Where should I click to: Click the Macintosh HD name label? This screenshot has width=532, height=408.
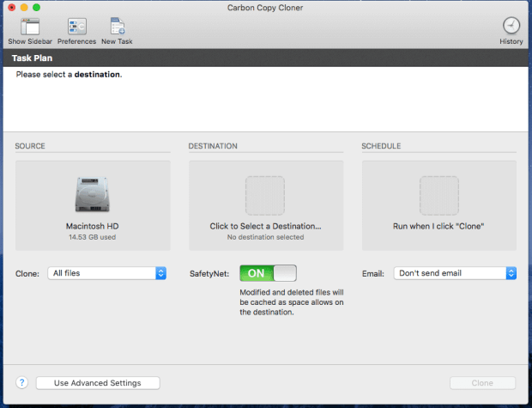click(x=93, y=226)
